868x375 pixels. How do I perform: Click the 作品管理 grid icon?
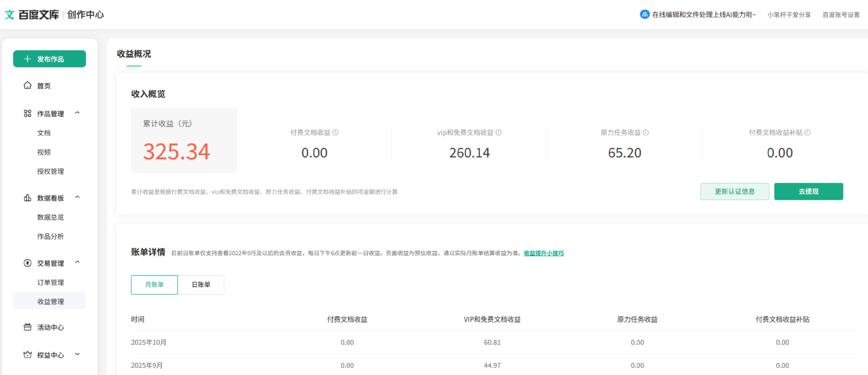27,114
